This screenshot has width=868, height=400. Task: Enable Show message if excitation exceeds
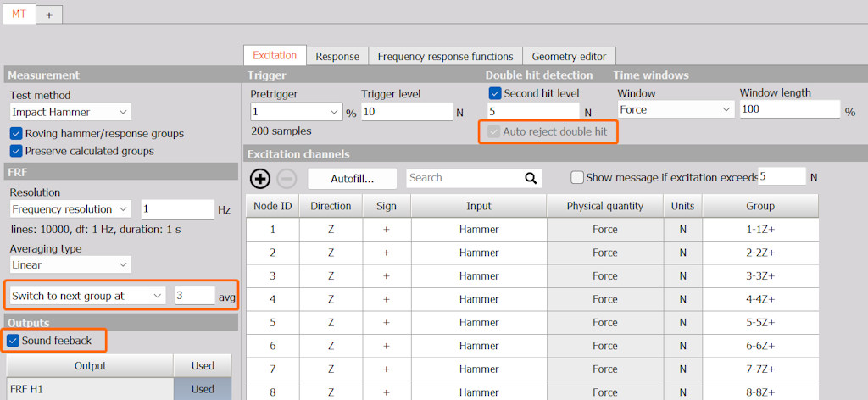tap(577, 178)
